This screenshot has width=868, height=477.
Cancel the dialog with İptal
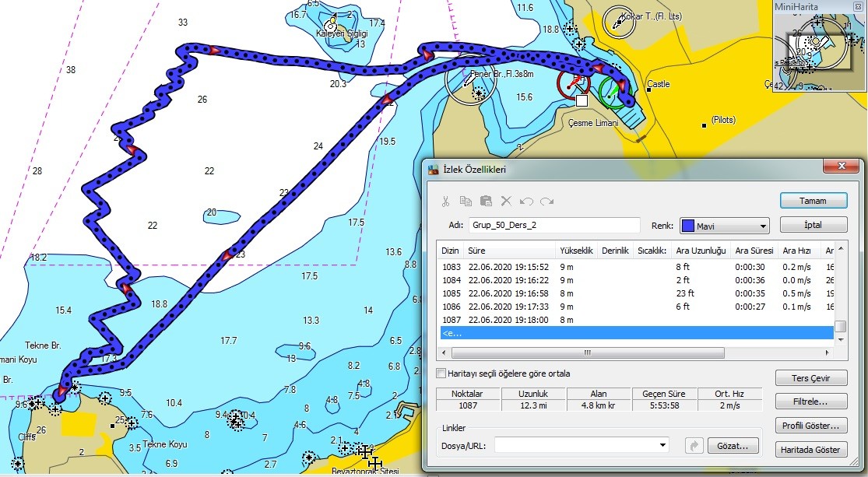814,225
